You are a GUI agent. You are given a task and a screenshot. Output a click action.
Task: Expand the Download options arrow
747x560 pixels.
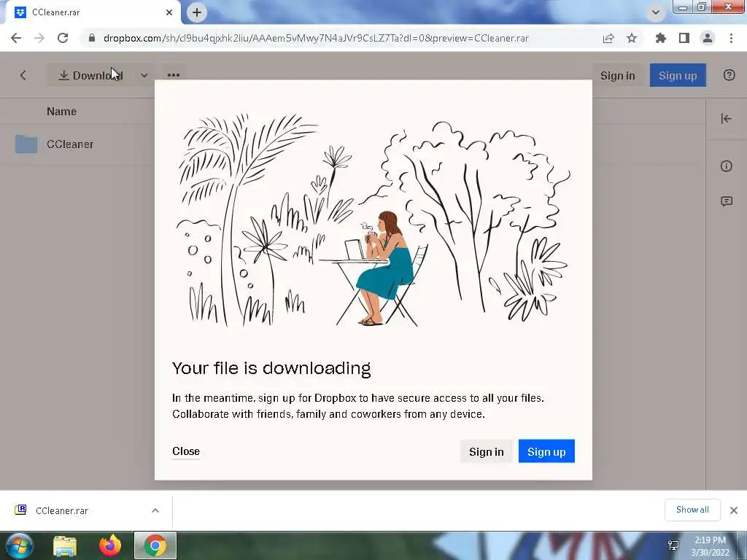click(144, 75)
